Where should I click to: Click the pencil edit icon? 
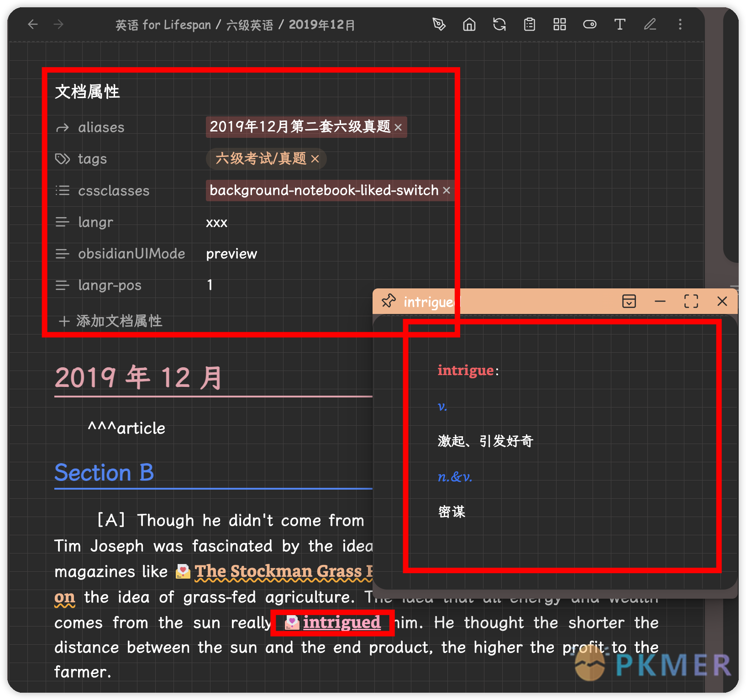[x=650, y=24]
